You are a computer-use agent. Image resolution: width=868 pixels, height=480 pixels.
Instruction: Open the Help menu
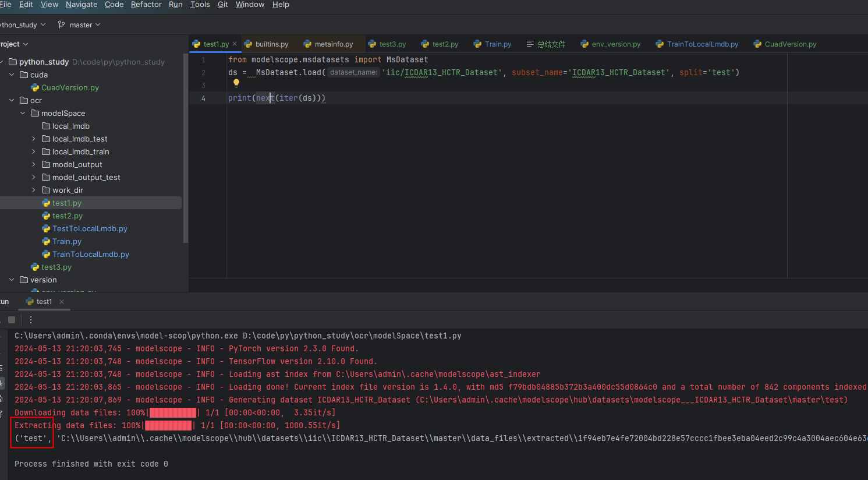tap(281, 5)
